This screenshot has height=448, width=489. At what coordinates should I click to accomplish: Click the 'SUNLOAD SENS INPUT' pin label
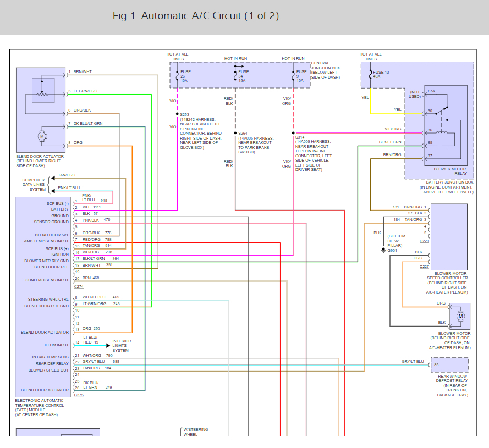coord(47,280)
